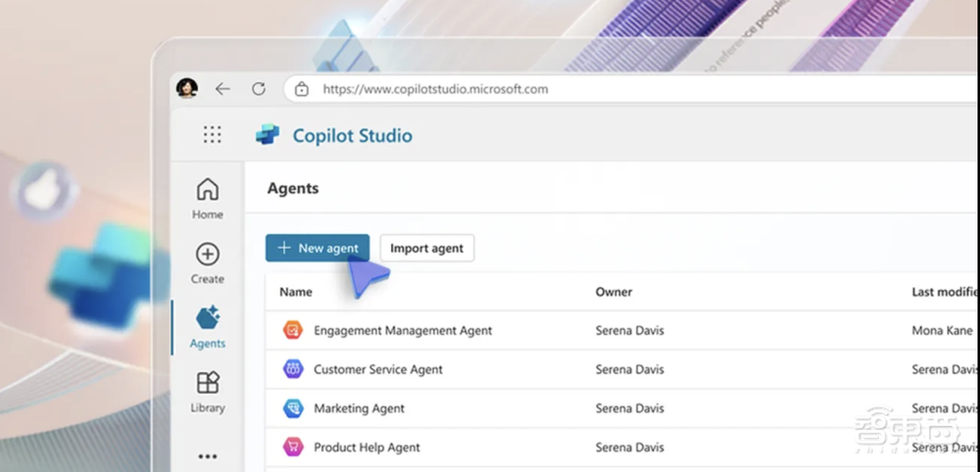The width and height of the screenshot is (980, 472).
Task: Open Product Help Agent
Action: [x=367, y=447]
